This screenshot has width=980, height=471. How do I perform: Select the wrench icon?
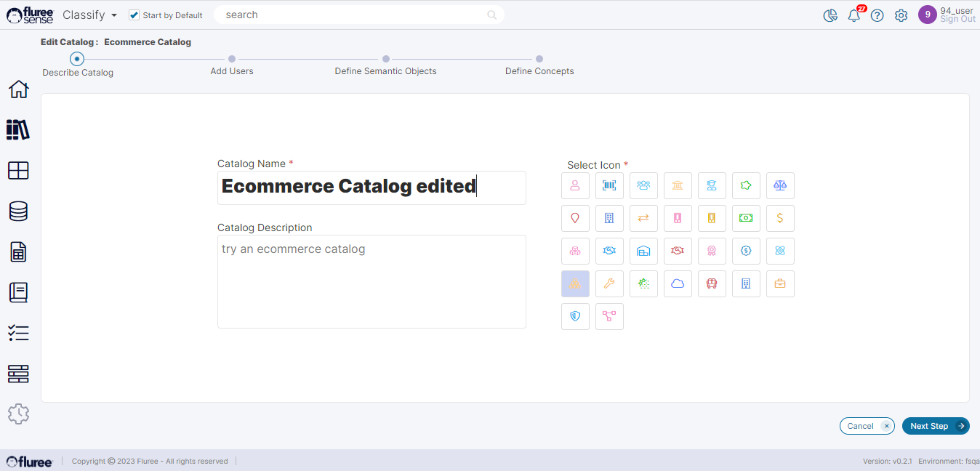click(x=609, y=283)
